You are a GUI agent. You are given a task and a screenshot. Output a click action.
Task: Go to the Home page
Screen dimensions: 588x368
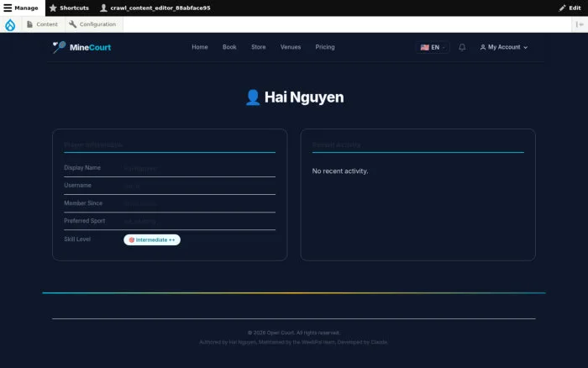coord(200,47)
